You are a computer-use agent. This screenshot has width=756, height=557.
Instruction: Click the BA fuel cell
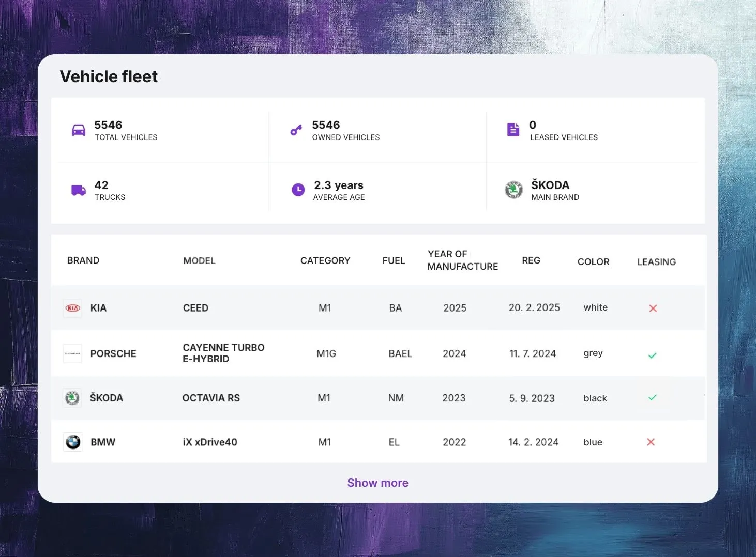point(396,308)
